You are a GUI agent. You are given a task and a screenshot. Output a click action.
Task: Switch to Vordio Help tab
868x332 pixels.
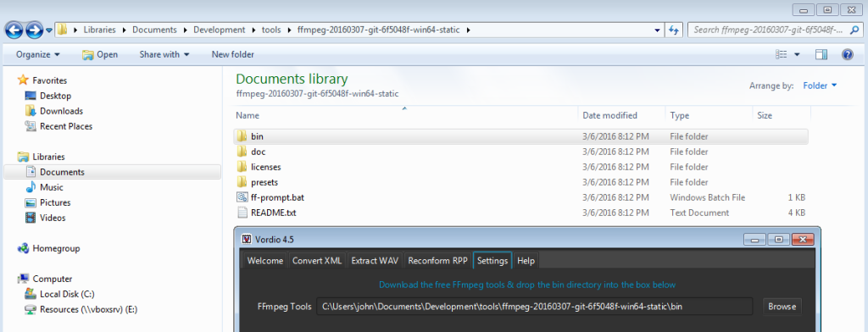[x=526, y=261]
